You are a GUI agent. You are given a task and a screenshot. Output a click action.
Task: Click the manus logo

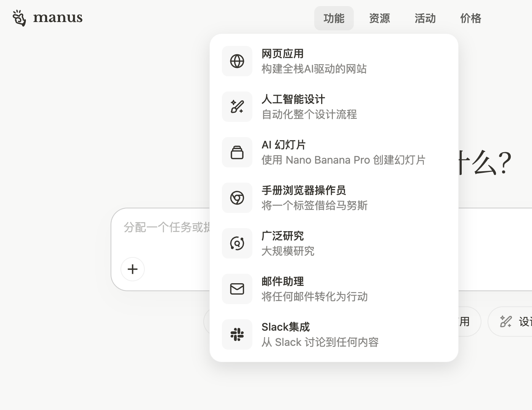click(46, 17)
